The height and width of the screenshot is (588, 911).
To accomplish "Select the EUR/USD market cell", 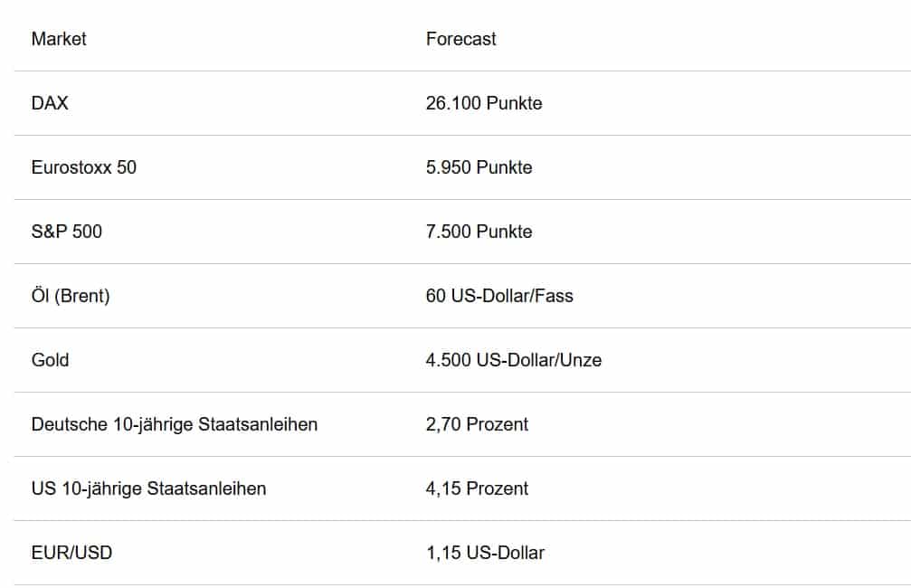I will coord(71,553).
